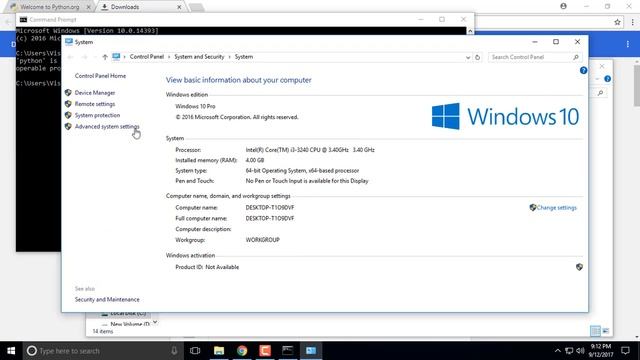Switch to Welcome to Python.org tab

[49, 7]
